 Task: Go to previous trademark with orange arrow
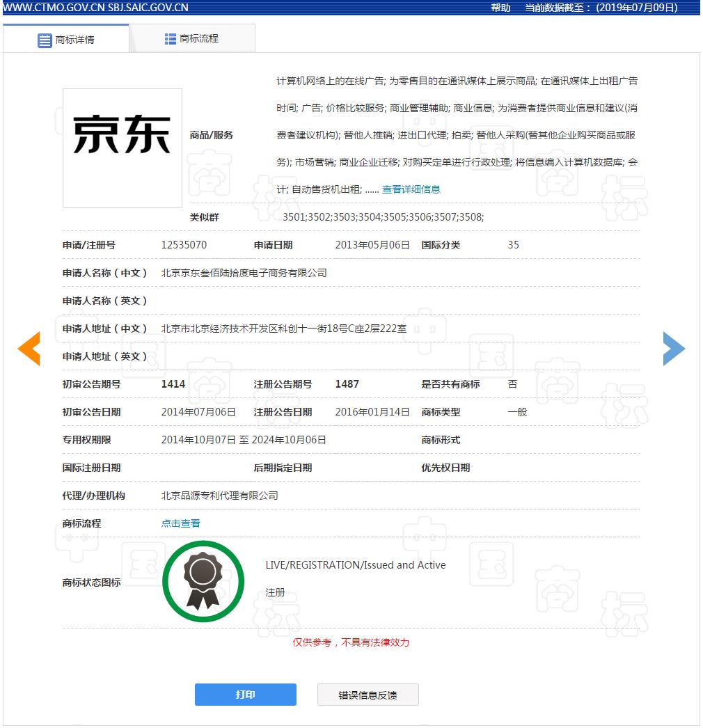point(29,349)
